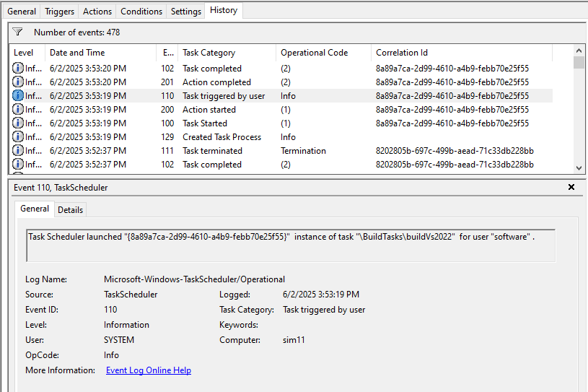Sort by the Date and Time column header

[x=100, y=53]
